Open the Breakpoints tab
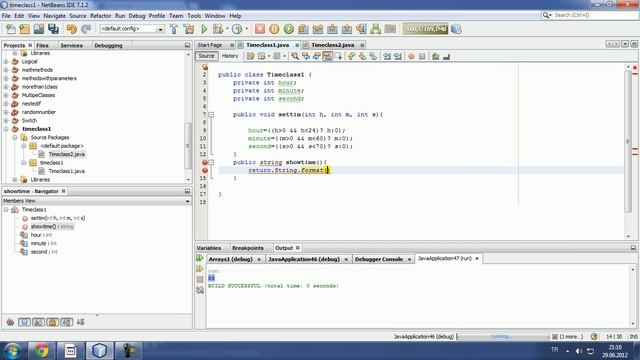The image size is (640, 360). (247, 248)
